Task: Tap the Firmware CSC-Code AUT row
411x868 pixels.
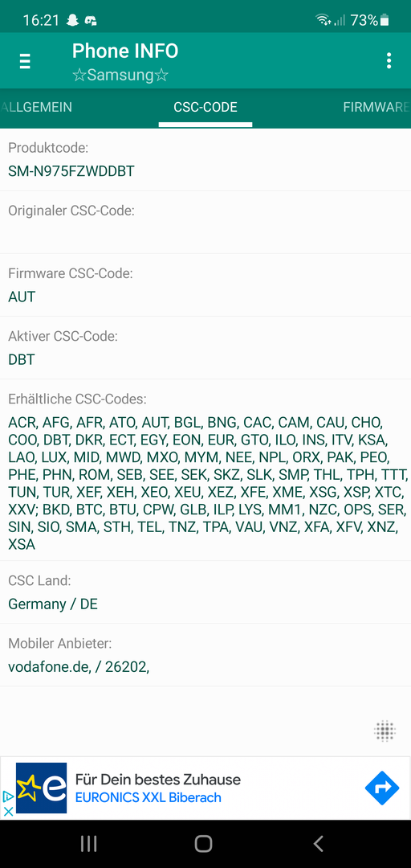Action: tap(205, 285)
